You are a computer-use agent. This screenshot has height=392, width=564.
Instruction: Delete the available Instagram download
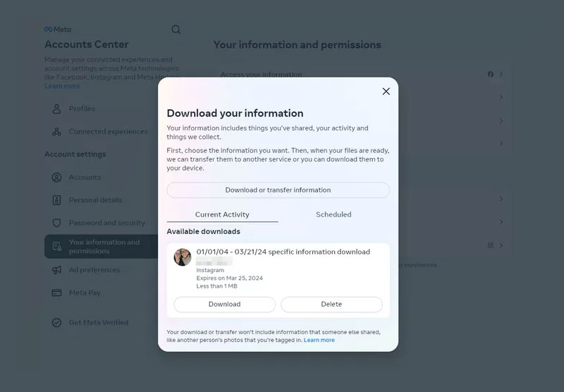pyautogui.click(x=331, y=305)
